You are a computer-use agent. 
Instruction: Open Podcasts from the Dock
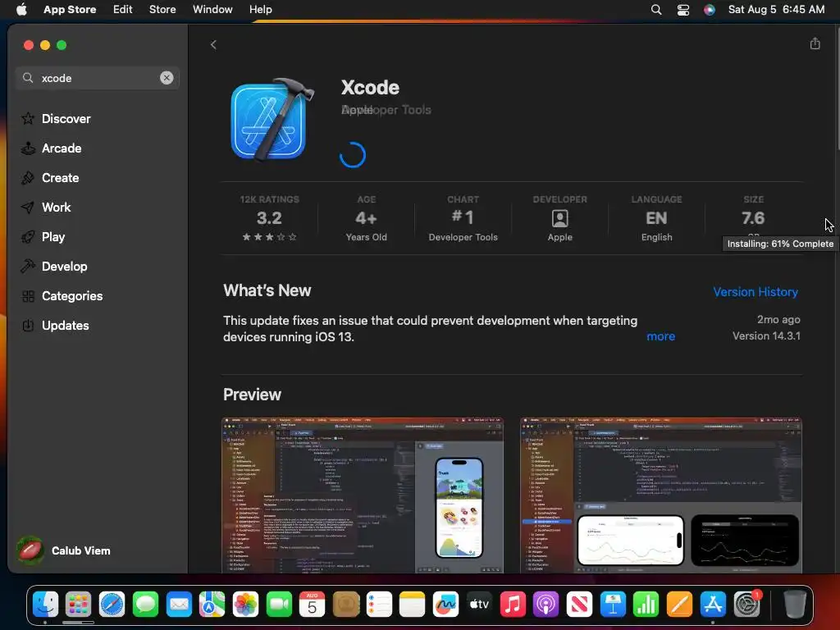(546, 605)
